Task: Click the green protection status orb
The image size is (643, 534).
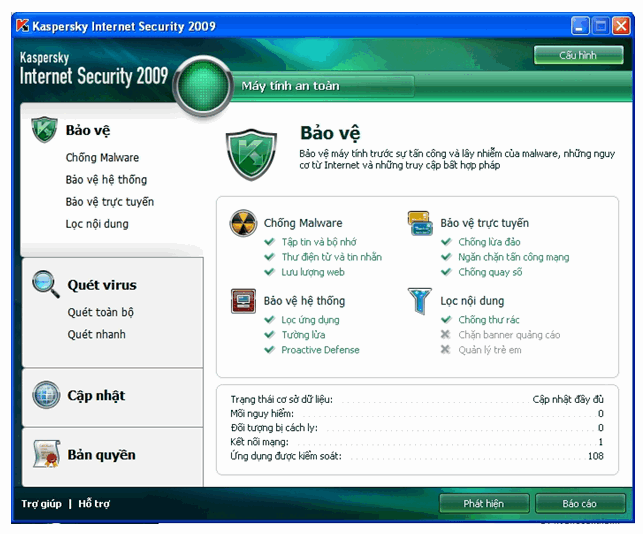Action: (203, 86)
